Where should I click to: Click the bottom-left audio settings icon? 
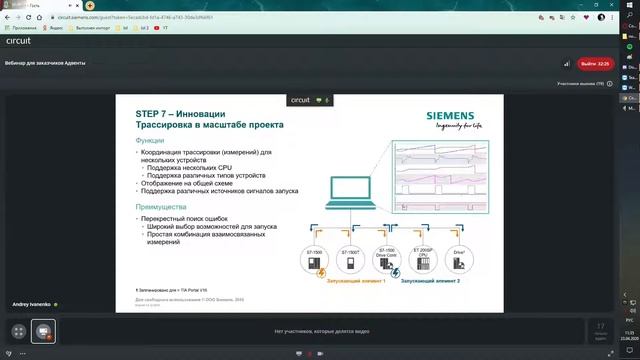[9, 353]
